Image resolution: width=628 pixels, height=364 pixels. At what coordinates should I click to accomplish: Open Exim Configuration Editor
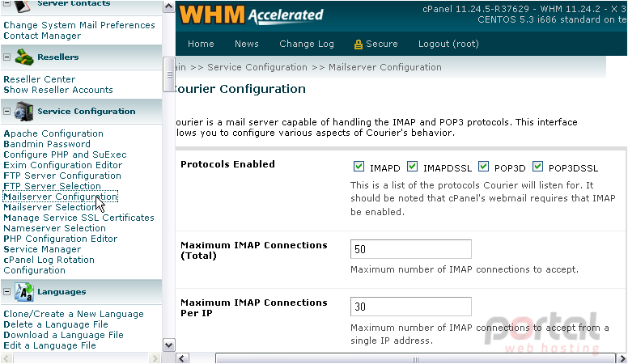coord(63,165)
